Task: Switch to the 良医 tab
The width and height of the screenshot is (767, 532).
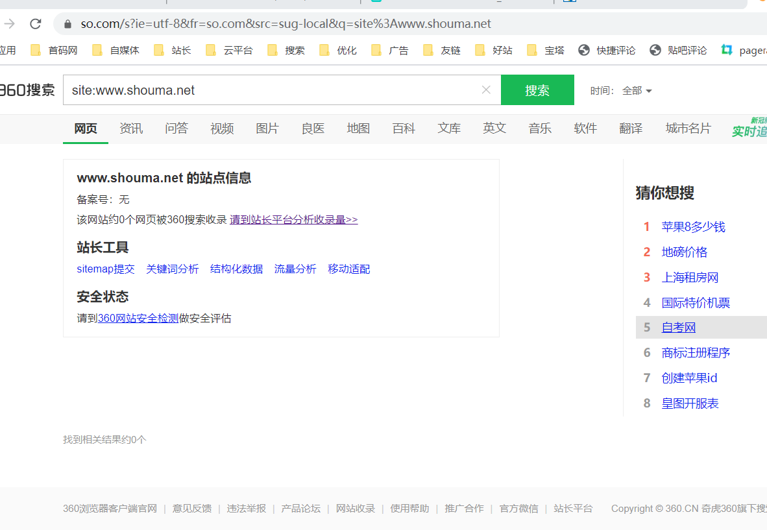Action: point(313,128)
